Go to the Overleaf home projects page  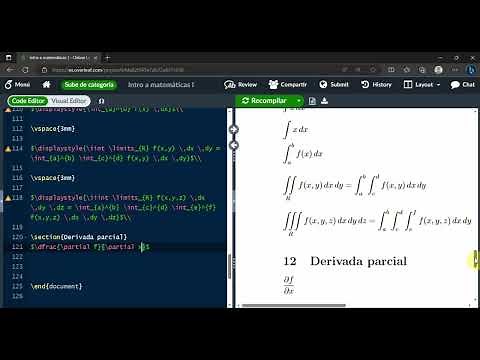[47, 85]
